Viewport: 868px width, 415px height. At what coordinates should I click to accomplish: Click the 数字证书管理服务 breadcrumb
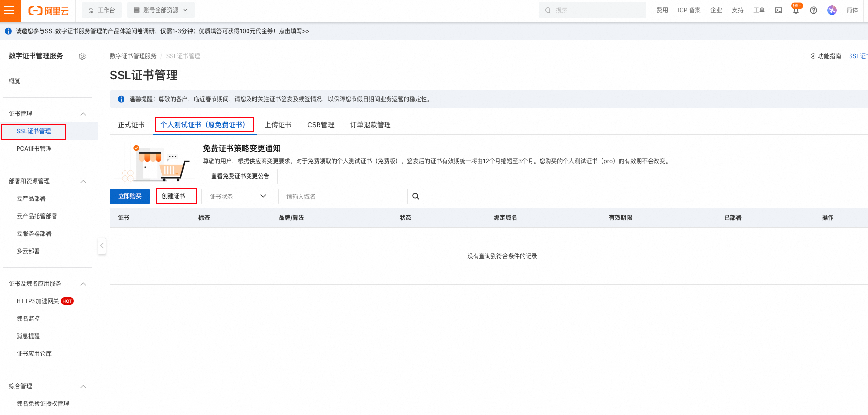pyautogui.click(x=133, y=56)
